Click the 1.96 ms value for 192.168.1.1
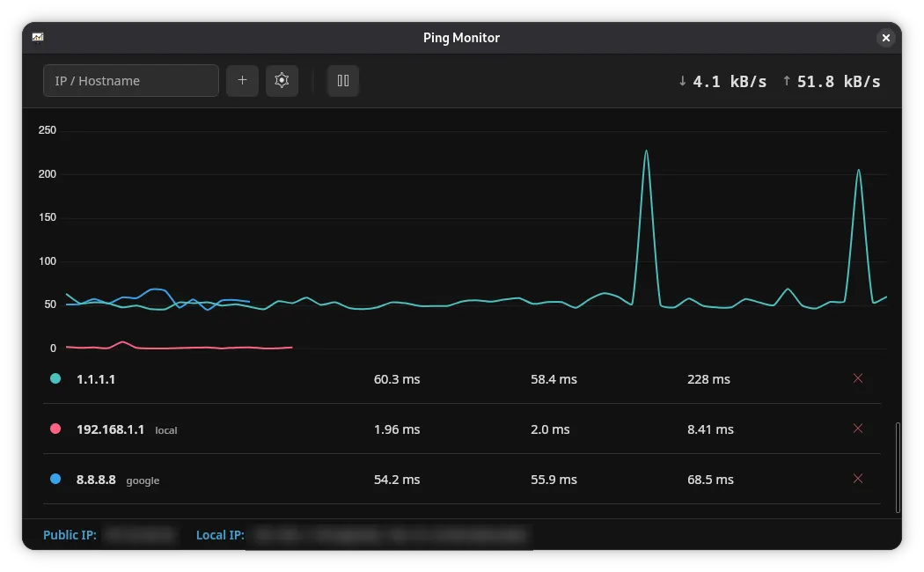The width and height of the screenshot is (924, 572). tap(397, 429)
